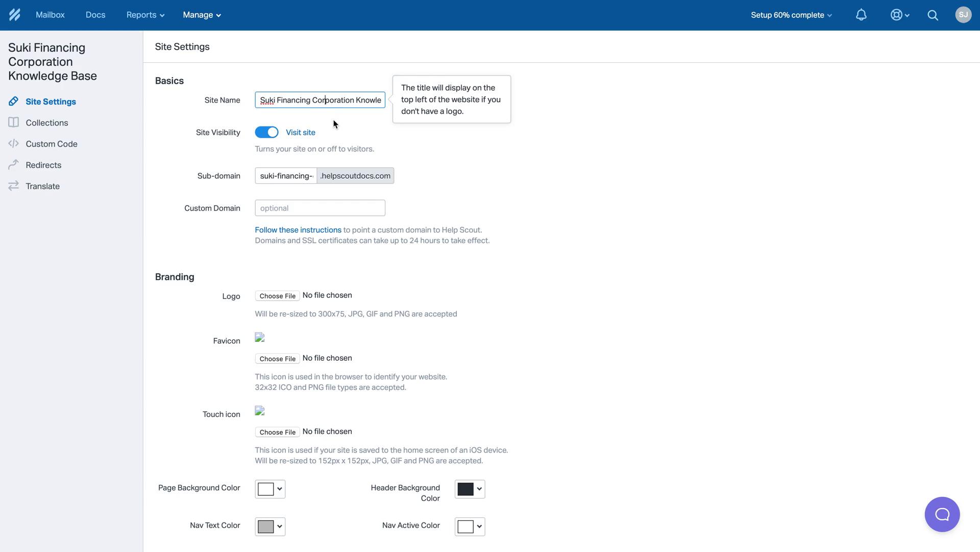Open the Docs menu item
980x552 pixels.
click(95, 15)
